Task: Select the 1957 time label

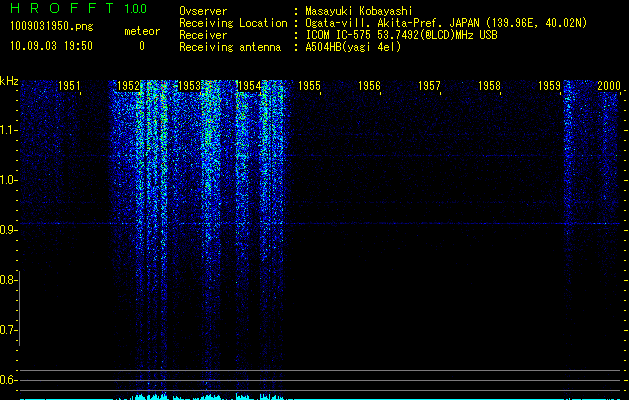Action: point(429,86)
